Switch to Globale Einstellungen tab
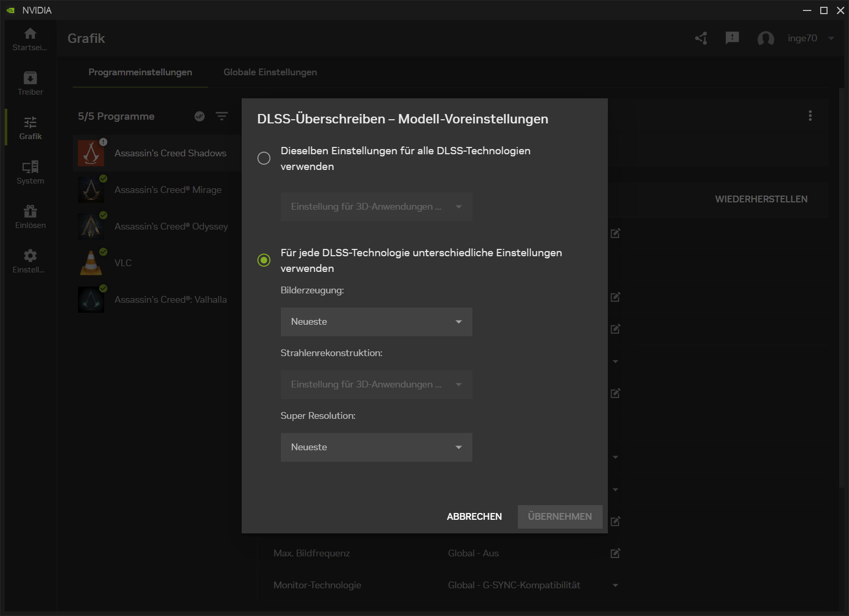849x616 pixels. click(270, 72)
